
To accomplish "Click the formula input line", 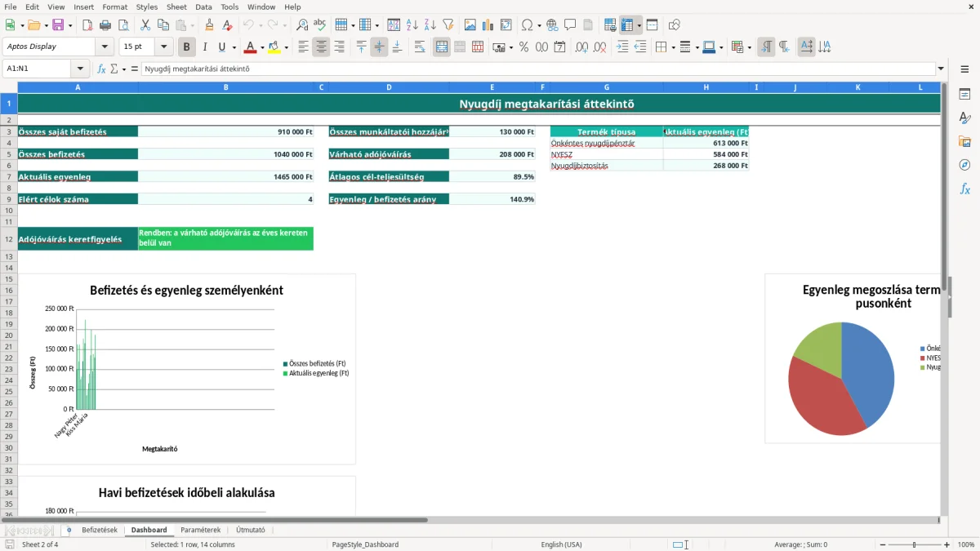I will tap(538, 69).
